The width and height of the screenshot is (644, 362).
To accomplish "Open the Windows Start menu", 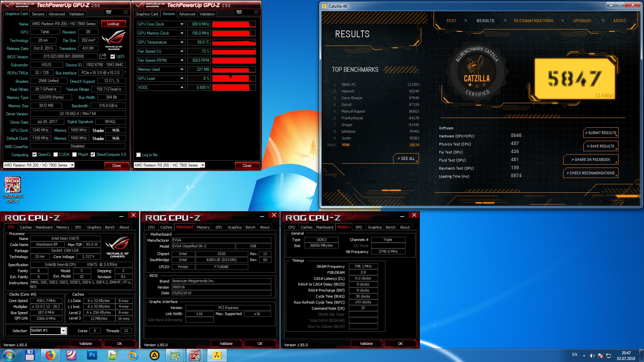I will pos(9,355).
